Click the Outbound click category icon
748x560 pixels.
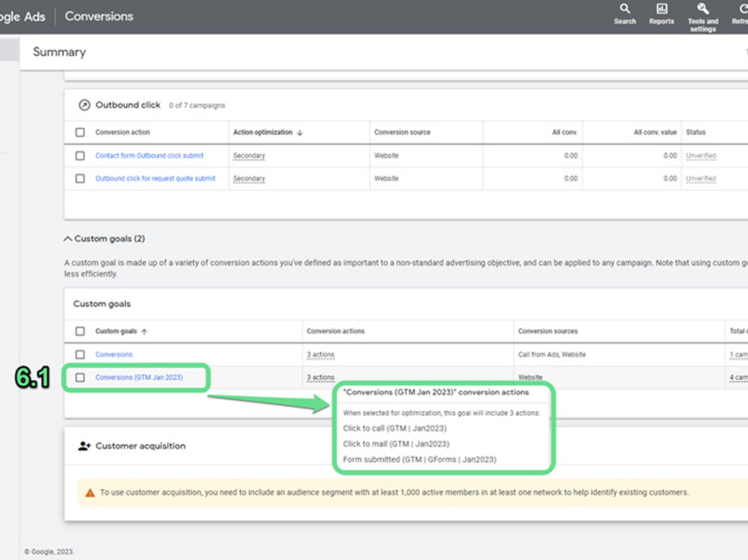pos(85,105)
